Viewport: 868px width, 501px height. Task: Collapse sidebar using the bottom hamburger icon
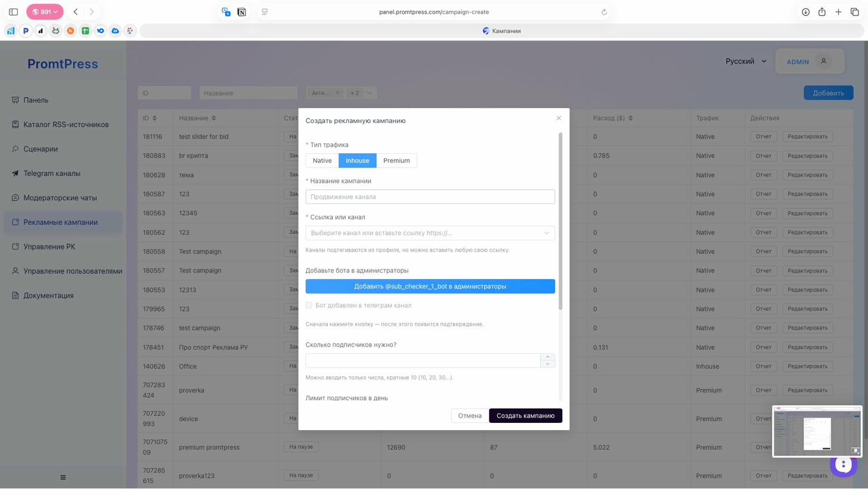coord(63,477)
